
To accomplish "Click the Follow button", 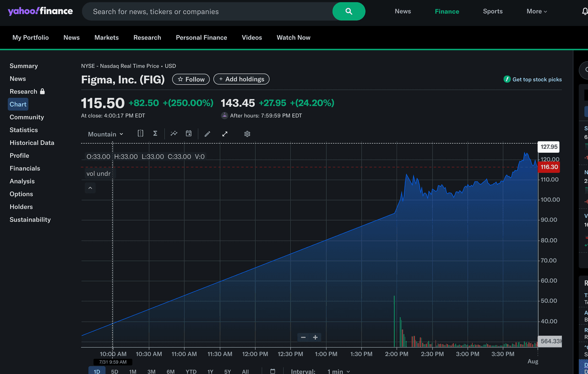I will [x=191, y=79].
